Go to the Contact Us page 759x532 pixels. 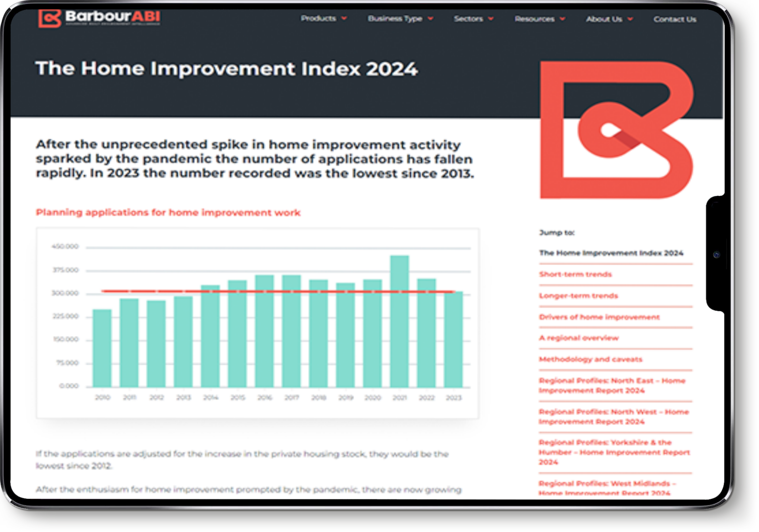[x=675, y=19]
